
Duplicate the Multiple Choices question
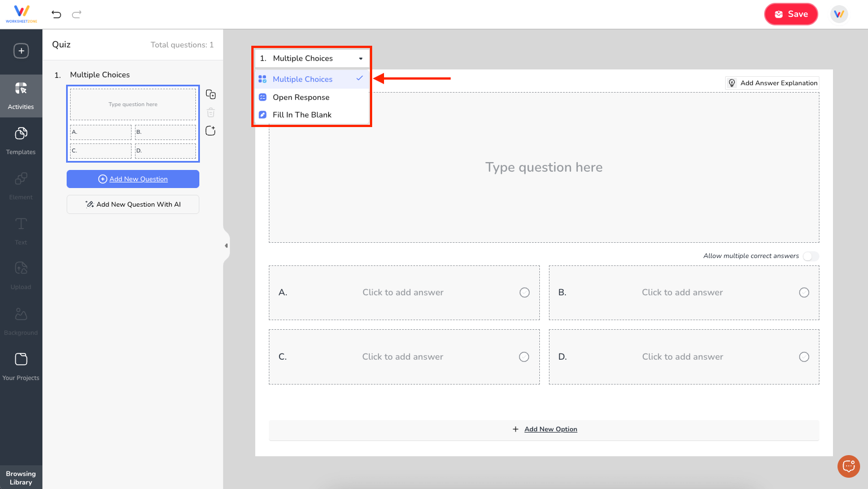tap(211, 94)
